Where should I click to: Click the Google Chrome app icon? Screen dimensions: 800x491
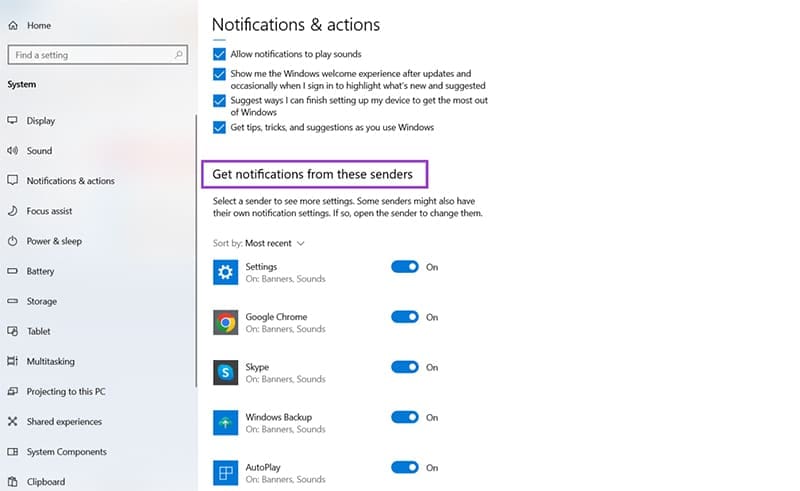pyautogui.click(x=226, y=322)
